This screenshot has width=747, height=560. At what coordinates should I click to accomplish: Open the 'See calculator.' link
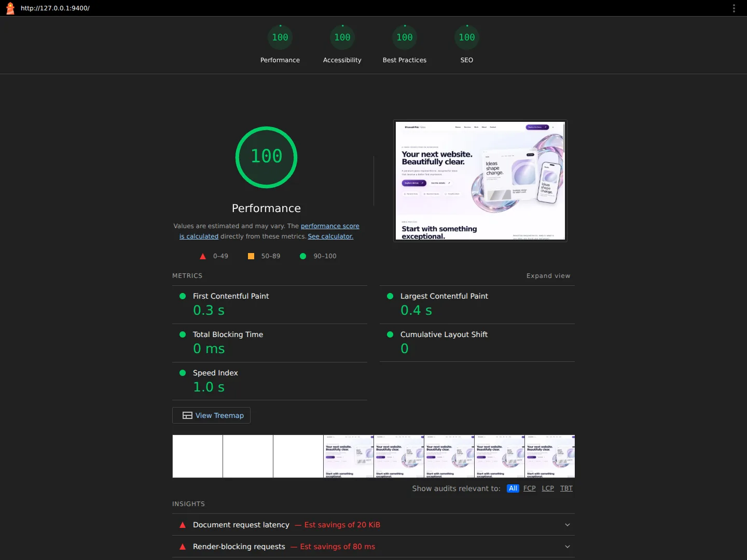point(330,236)
